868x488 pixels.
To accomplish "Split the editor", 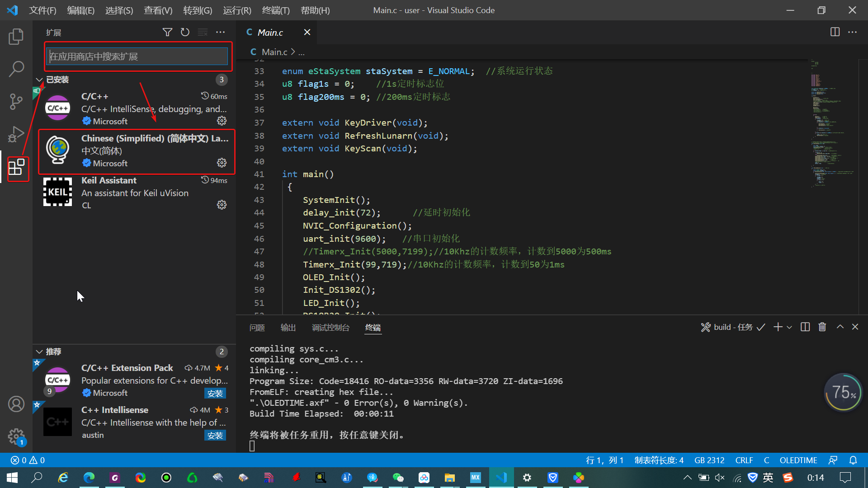I will [x=834, y=32].
